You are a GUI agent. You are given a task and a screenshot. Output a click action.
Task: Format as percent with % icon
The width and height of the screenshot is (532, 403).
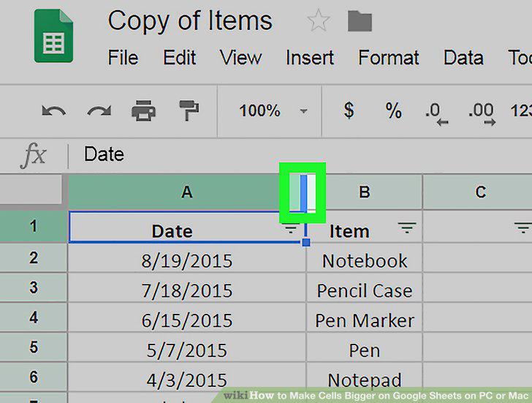click(394, 110)
